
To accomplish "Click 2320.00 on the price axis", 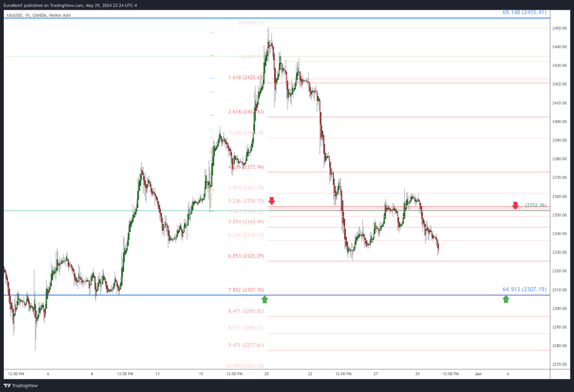I will (x=559, y=271).
